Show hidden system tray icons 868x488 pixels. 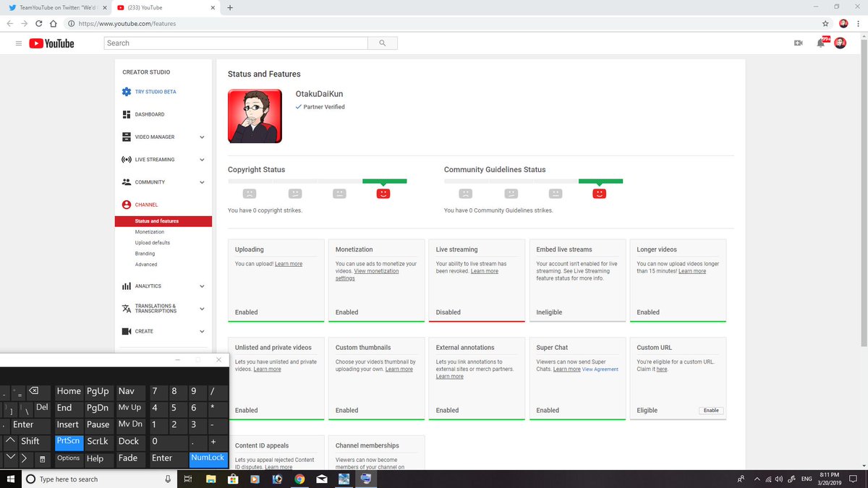point(756,479)
